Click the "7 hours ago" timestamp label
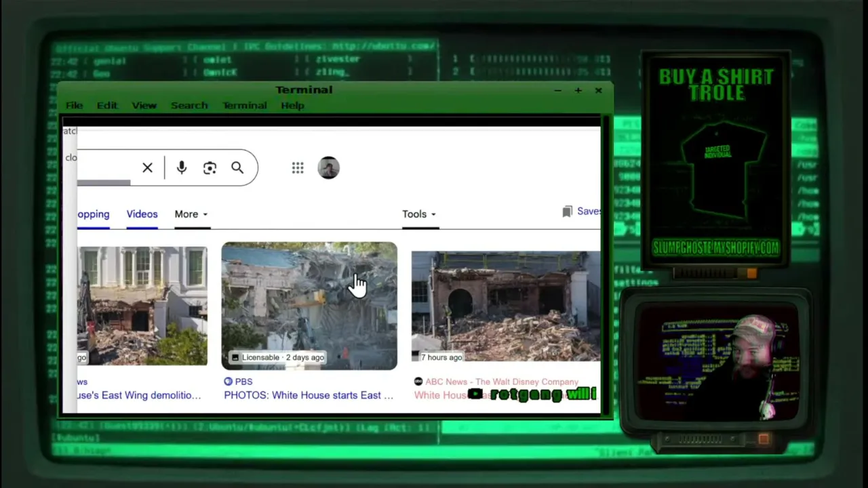868x488 pixels. point(441,357)
